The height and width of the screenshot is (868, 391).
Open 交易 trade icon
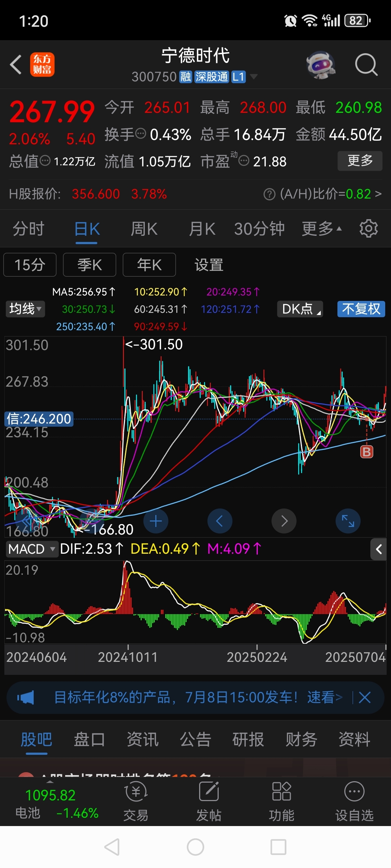coord(136,801)
